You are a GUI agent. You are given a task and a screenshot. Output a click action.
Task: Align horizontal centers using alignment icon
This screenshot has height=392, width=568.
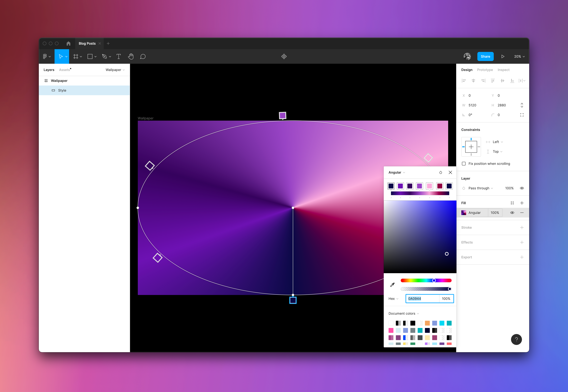473,81
